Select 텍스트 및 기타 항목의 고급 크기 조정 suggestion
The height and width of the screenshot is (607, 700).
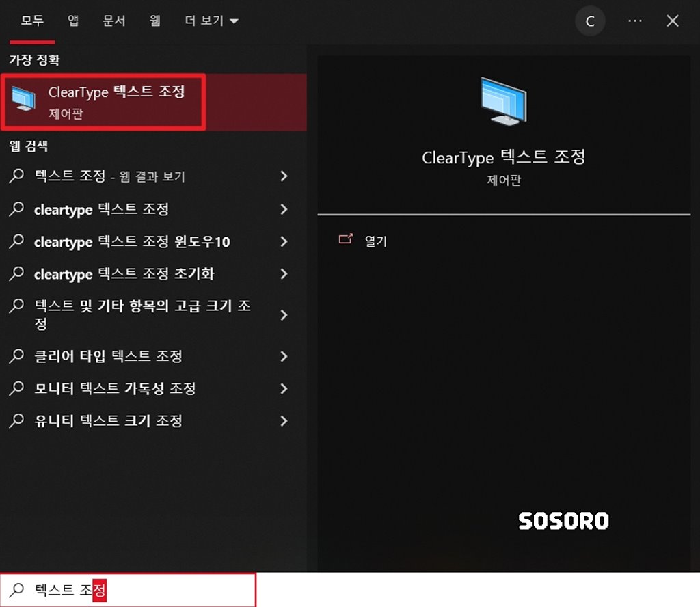[154, 314]
